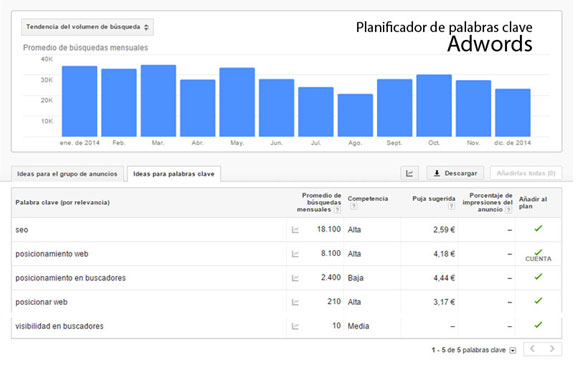
Task: Go to next page of keywords
Action: click(552, 349)
